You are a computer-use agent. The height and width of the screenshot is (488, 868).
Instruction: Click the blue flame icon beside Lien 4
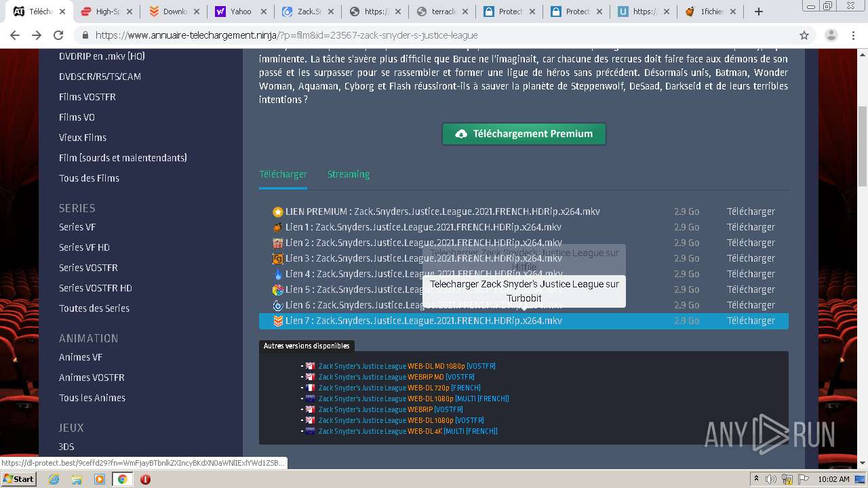(277, 274)
